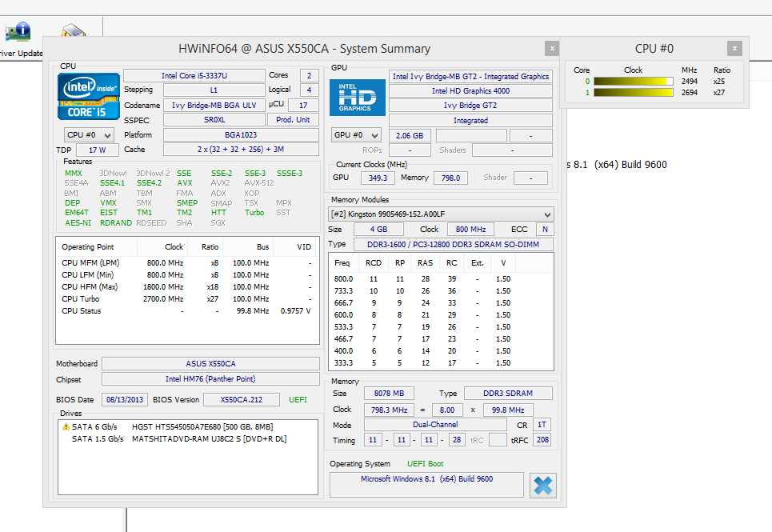
Task: Click the UEFI label next to BIOS version
Action: point(298,400)
